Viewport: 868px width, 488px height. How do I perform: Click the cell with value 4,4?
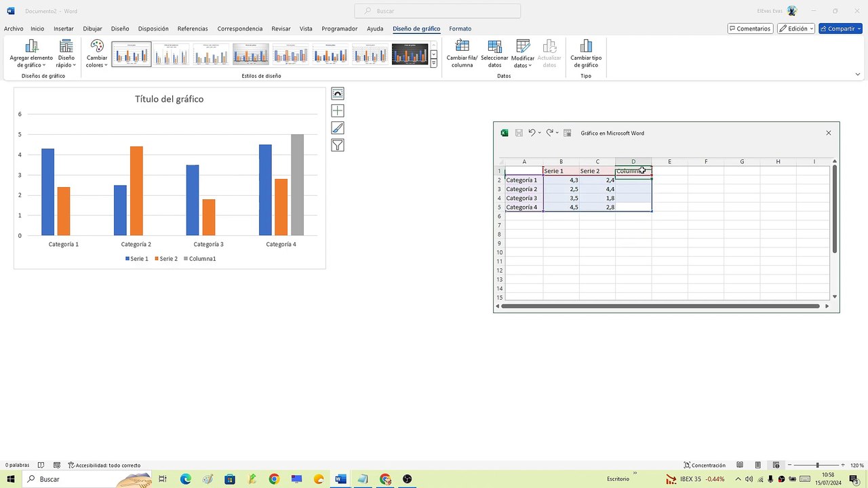597,189
